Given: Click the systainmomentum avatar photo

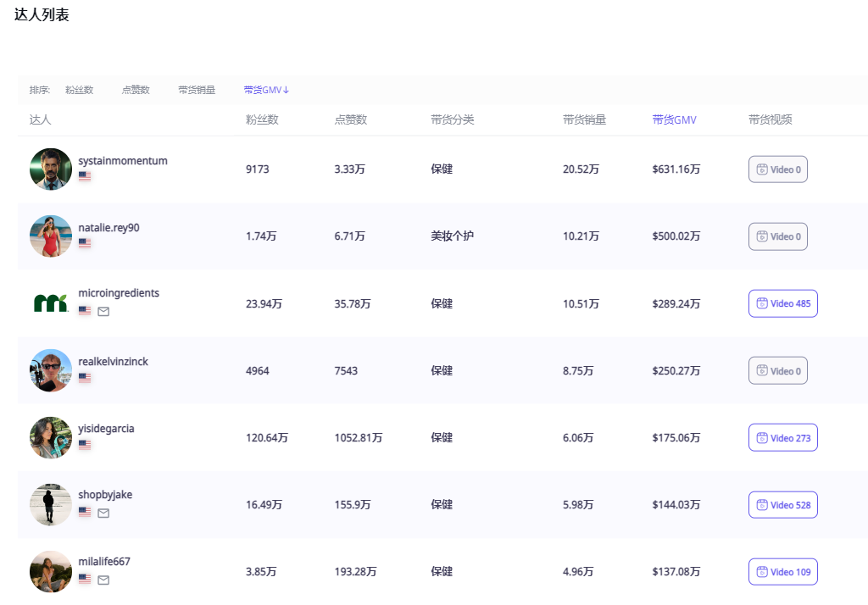Looking at the screenshot, I should [x=51, y=169].
